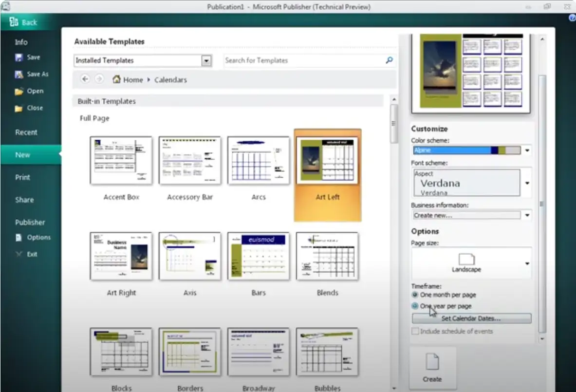This screenshot has width=576, height=392.
Task: Enable Include schedule of events
Action: coord(415,331)
